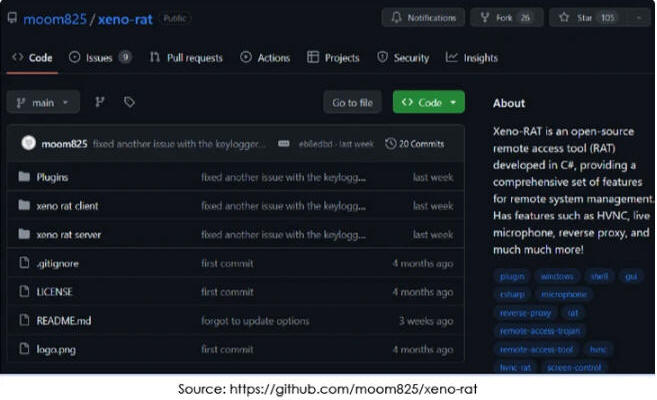Click file icon beside LICENSE
657x400 pixels.
24,291
